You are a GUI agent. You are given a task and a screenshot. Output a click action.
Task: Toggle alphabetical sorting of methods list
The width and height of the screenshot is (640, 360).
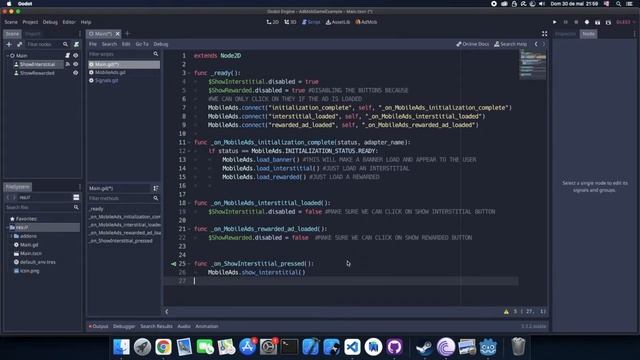[156, 188]
